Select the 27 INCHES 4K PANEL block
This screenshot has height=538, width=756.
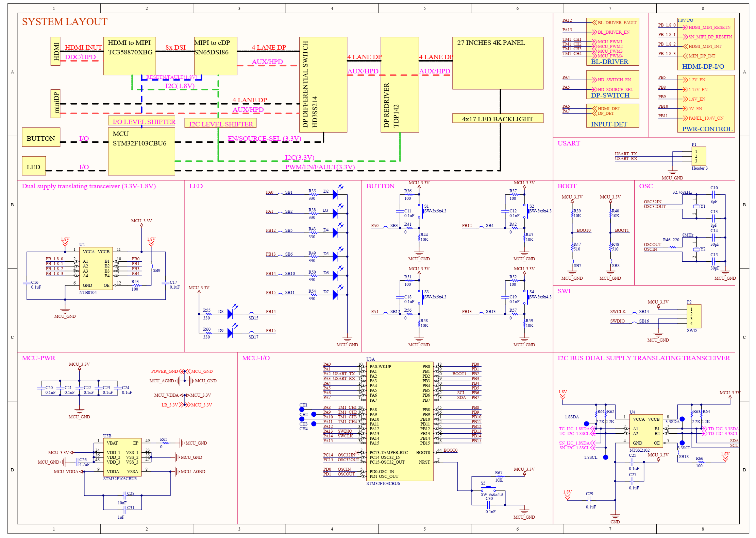498,63
